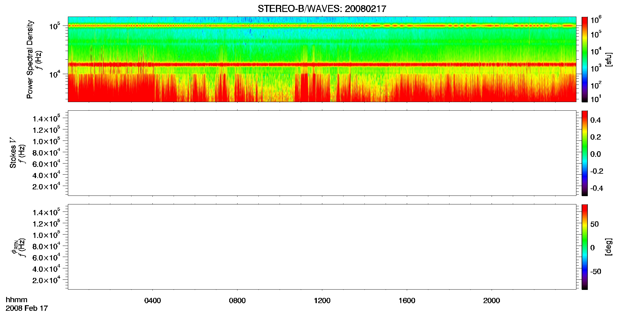Viewport: 644px width, 332px height.
Task: Click the empty phi RTN plot panel
Action: click(x=322, y=247)
